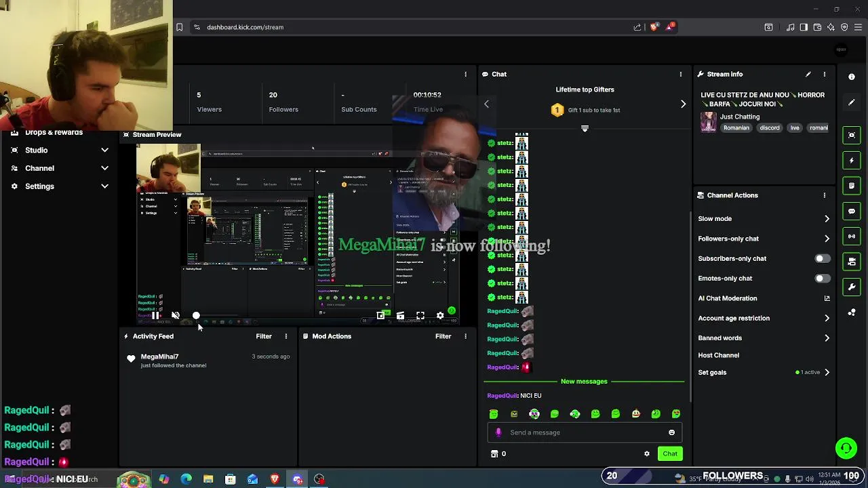Filter the Mod Actions list
This screenshot has width=868, height=488.
click(443, 336)
